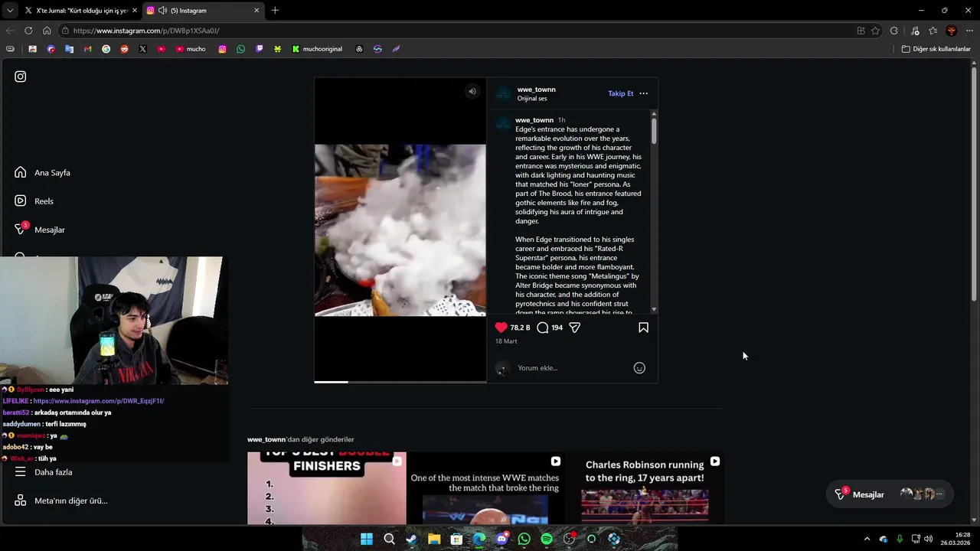
Task: Click the page vertical scrollbar
Action: tap(974, 184)
